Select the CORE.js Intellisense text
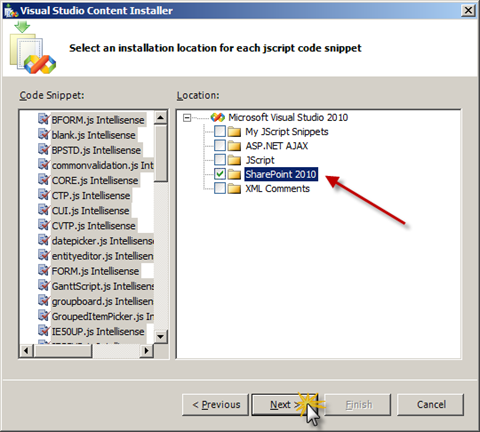 coord(95,180)
